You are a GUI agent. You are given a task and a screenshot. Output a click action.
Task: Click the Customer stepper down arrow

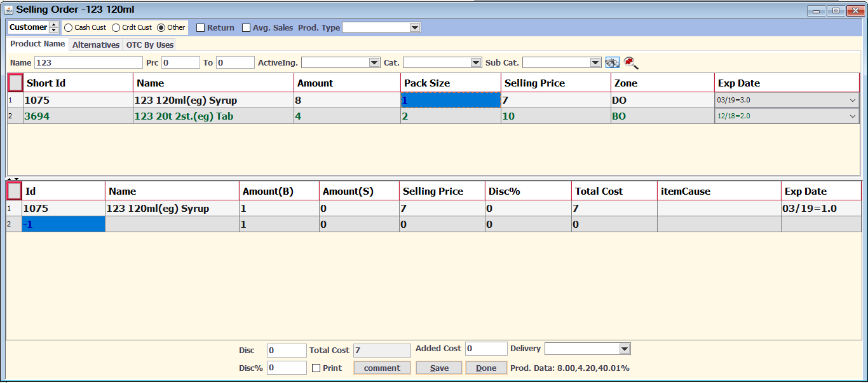pos(53,30)
